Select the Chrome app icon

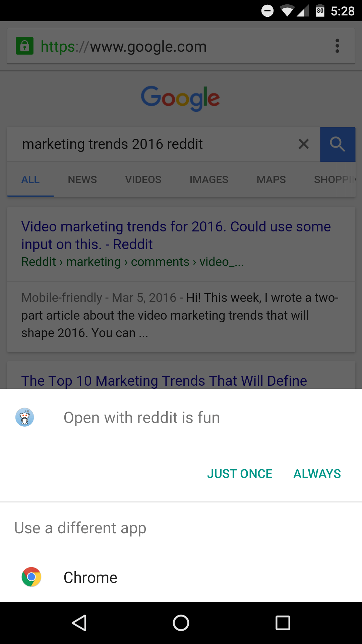click(32, 577)
